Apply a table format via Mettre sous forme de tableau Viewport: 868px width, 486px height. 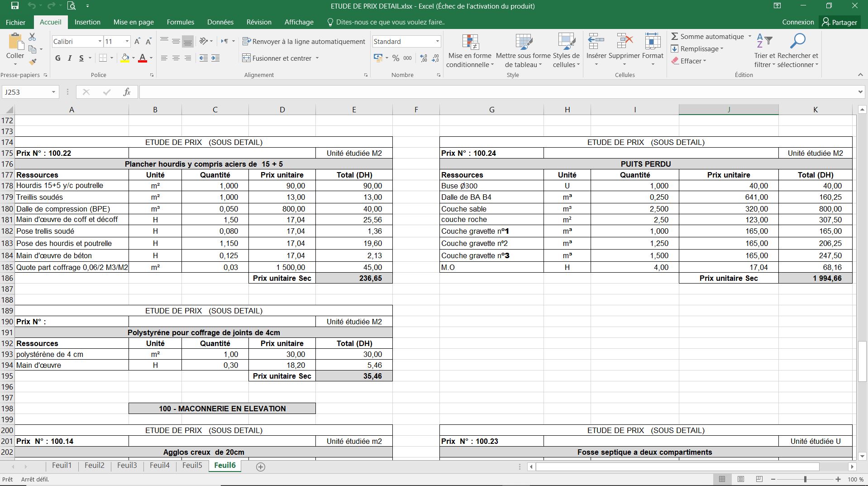523,50
